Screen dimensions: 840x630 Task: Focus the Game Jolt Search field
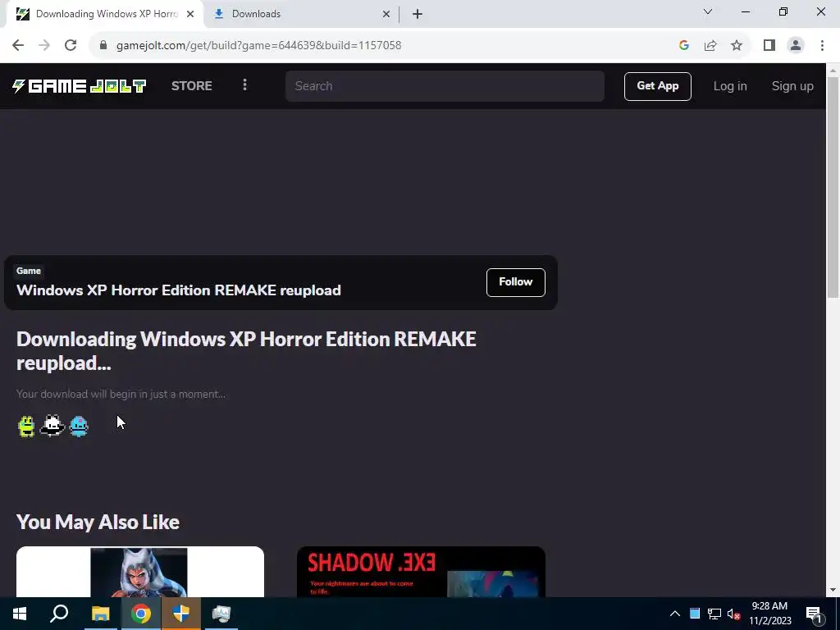445,86
